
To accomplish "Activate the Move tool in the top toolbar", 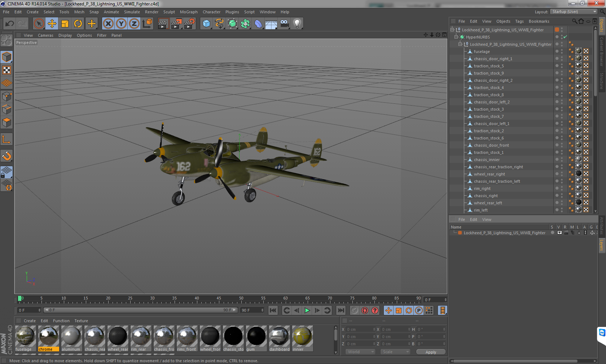I will pyautogui.click(x=52, y=24).
